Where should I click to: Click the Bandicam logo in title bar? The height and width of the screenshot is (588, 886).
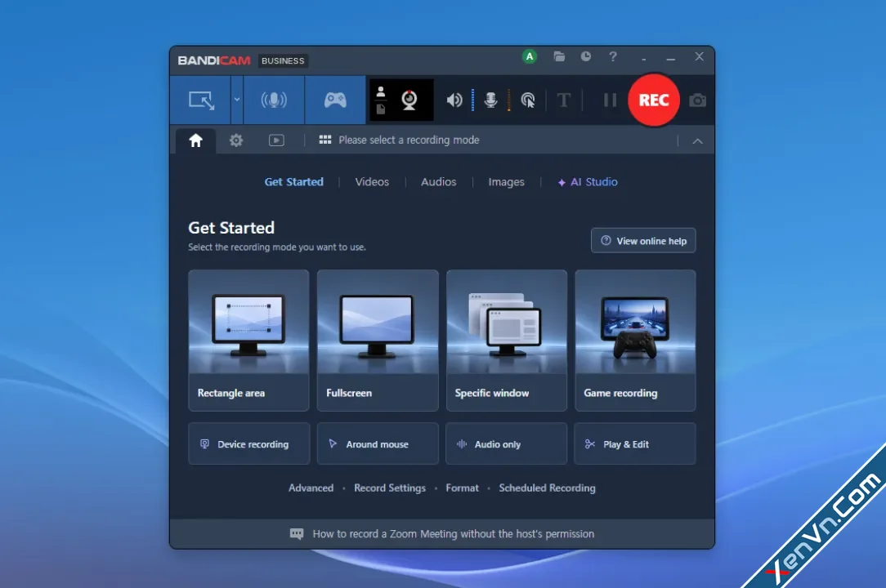[x=214, y=60]
